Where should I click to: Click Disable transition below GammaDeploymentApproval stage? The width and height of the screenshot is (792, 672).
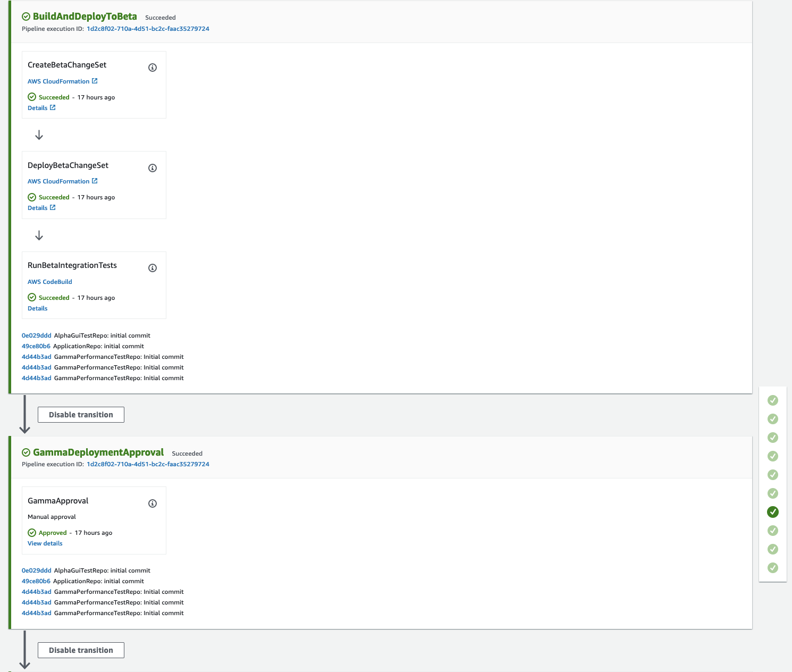click(x=80, y=650)
